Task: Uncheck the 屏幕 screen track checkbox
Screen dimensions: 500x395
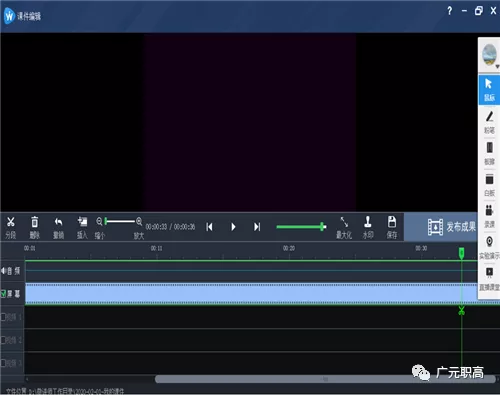Action: tap(3, 294)
